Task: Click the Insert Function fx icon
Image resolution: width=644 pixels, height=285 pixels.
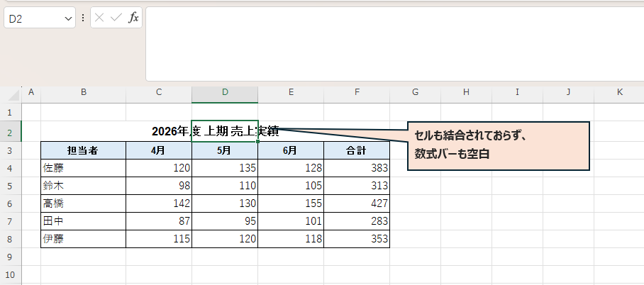Action: click(133, 18)
